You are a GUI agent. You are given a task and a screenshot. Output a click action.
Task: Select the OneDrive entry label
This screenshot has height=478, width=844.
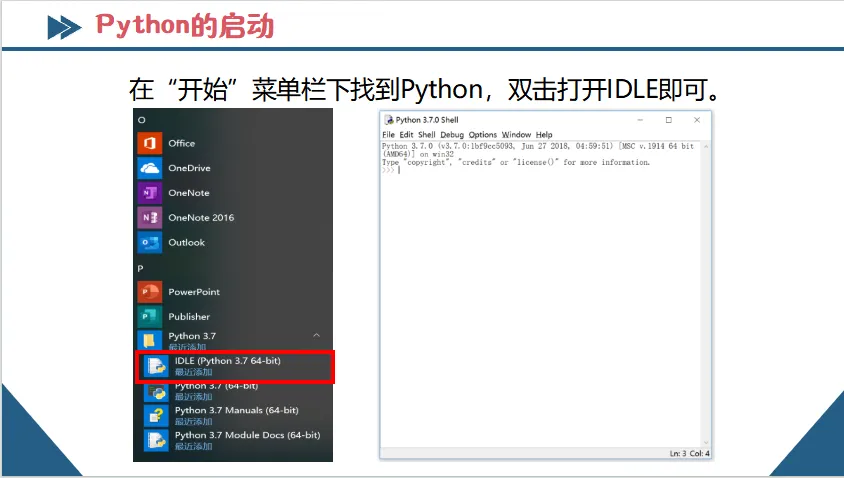(189, 168)
